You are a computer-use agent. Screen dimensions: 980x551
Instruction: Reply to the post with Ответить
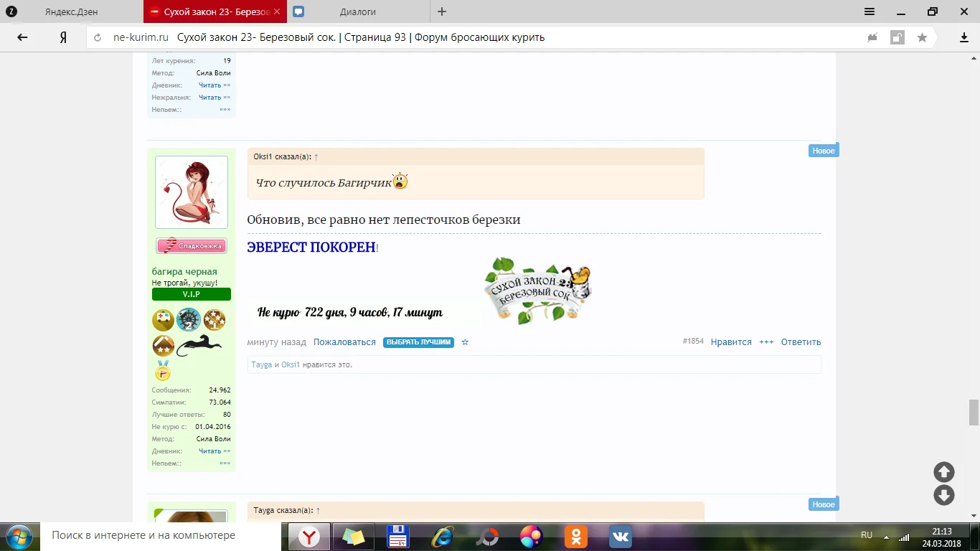801,342
